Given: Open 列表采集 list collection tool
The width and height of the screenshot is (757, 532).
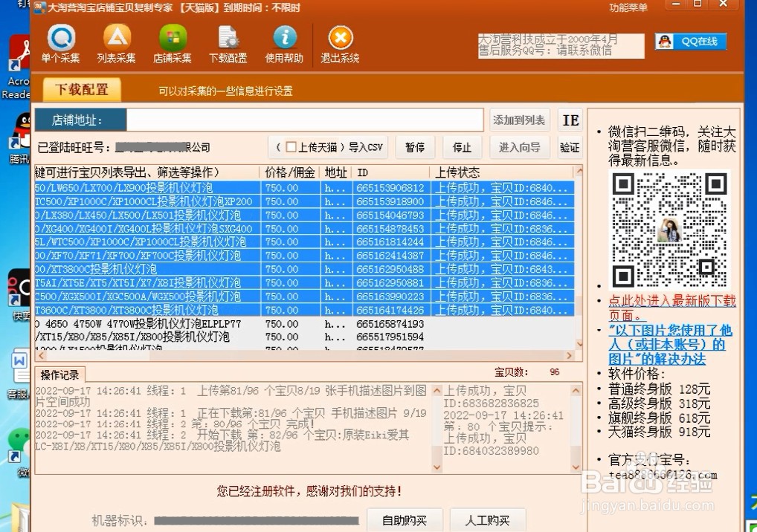Looking at the screenshot, I should (116, 45).
